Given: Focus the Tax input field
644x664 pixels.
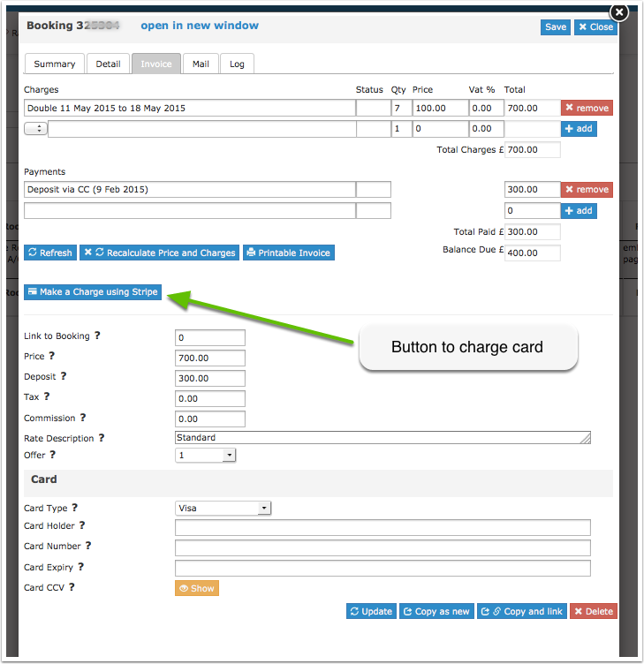Looking at the screenshot, I should click(x=210, y=398).
